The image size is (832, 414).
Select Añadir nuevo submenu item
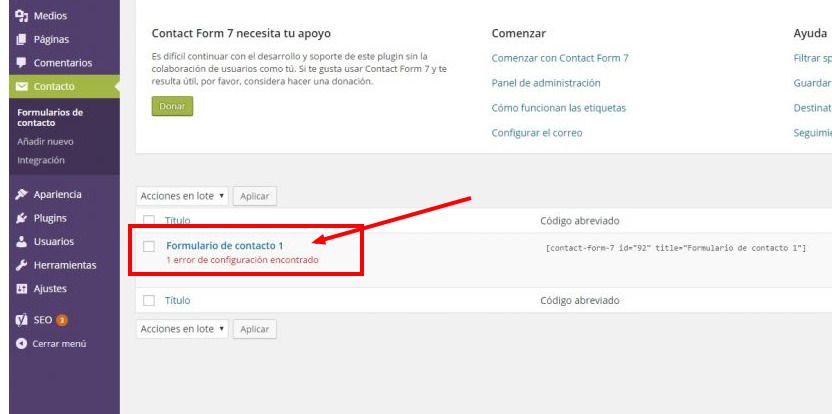[45, 142]
